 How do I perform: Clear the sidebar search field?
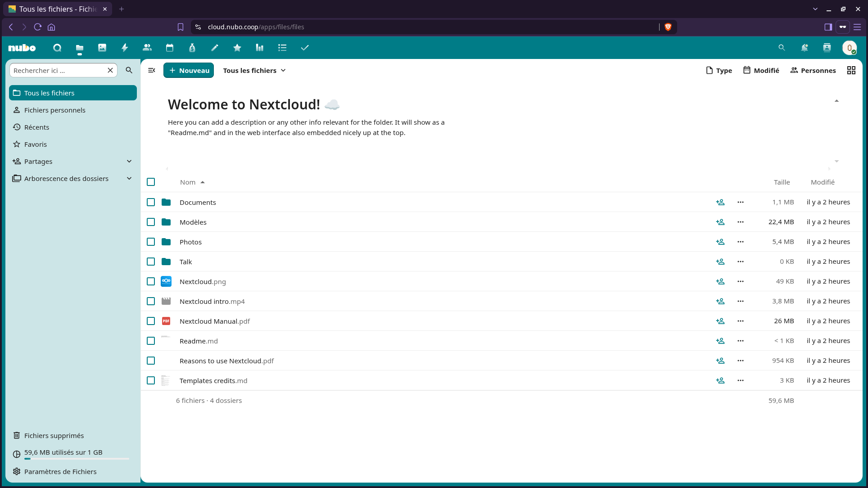click(110, 70)
